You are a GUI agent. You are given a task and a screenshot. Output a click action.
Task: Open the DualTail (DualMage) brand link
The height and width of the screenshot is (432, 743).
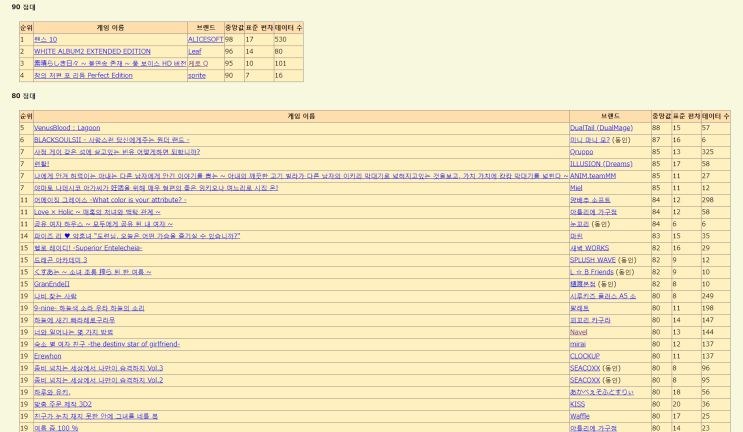(x=601, y=128)
